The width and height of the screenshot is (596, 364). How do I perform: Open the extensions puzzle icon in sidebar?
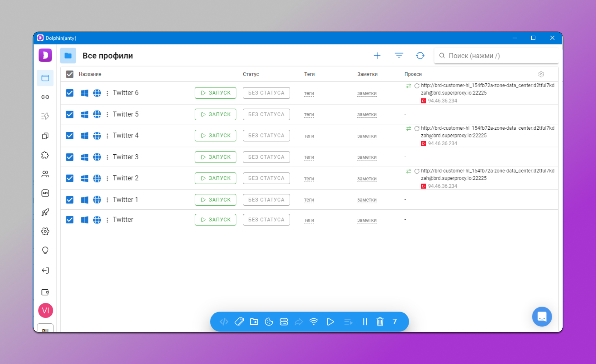45,155
